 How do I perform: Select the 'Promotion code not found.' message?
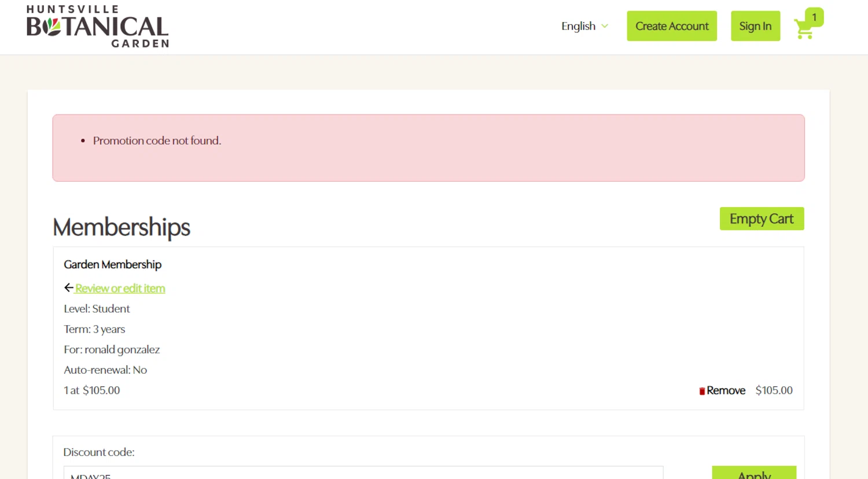tap(157, 141)
